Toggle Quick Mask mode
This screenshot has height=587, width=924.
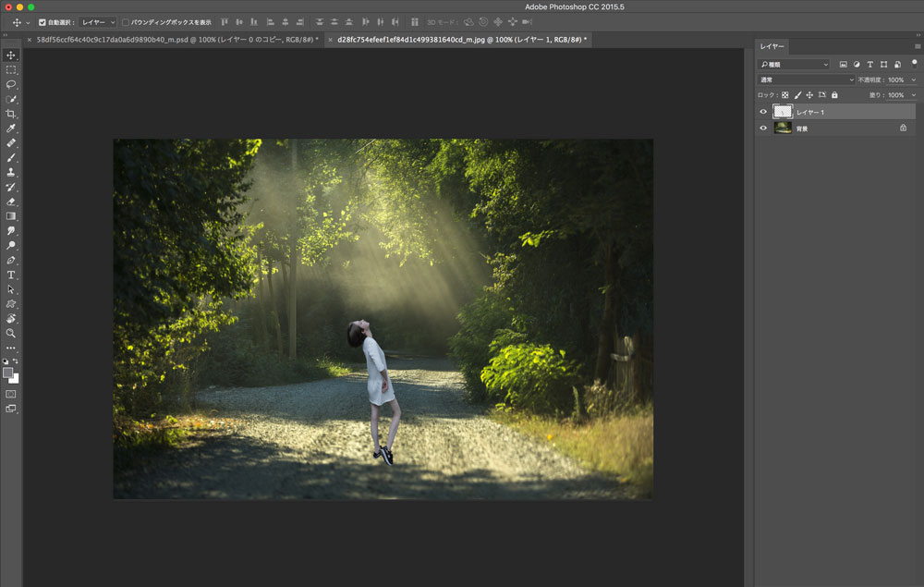pos(11,394)
